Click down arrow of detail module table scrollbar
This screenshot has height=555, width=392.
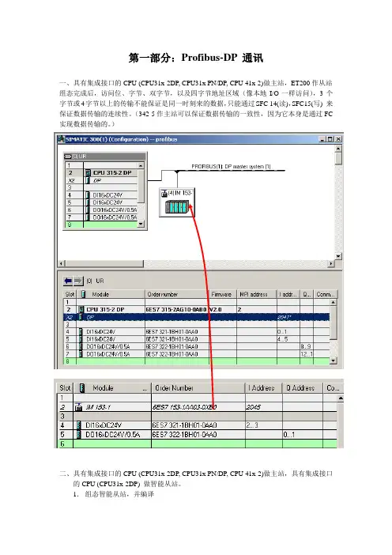[334, 361]
